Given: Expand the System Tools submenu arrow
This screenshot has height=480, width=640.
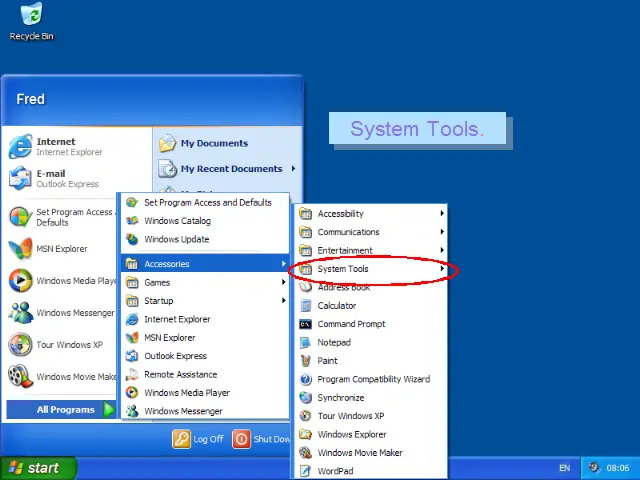Looking at the screenshot, I should point(442,269).
